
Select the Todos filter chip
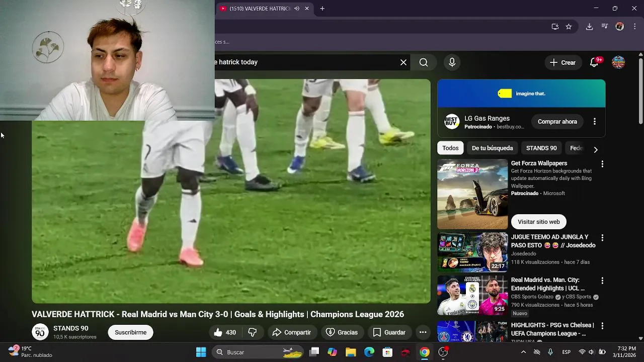coord(450,148)
